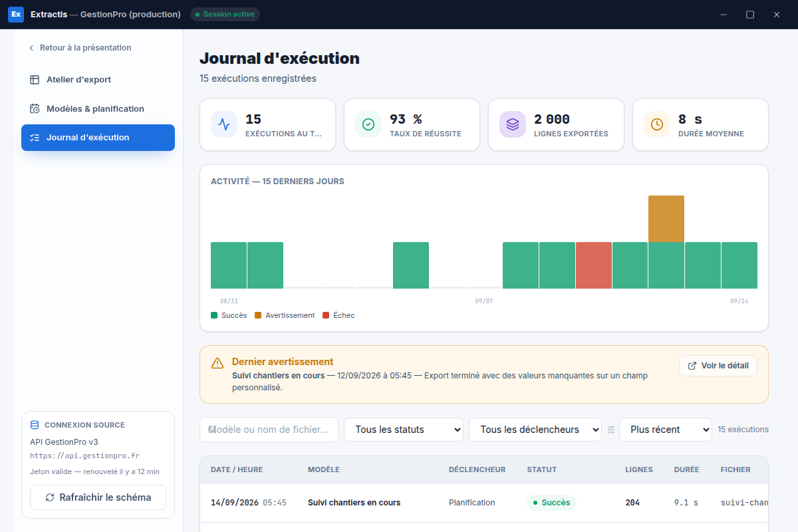This screenshot has width=798, height=532.
Task: Minimize the Extractis window
Action: (724, 15)
